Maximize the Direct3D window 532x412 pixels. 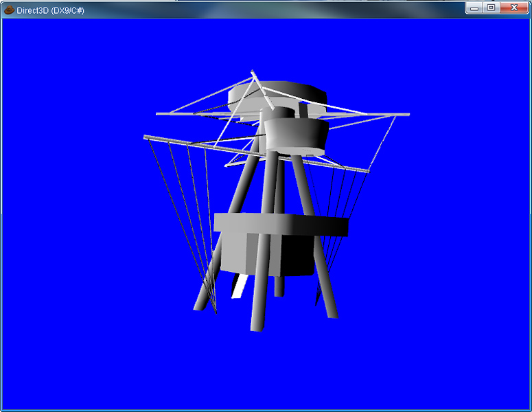(491, 8)
